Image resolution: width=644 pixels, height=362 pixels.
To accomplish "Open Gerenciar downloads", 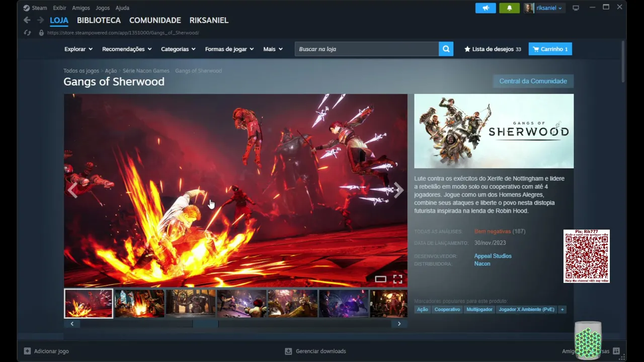I will [315, 351].
